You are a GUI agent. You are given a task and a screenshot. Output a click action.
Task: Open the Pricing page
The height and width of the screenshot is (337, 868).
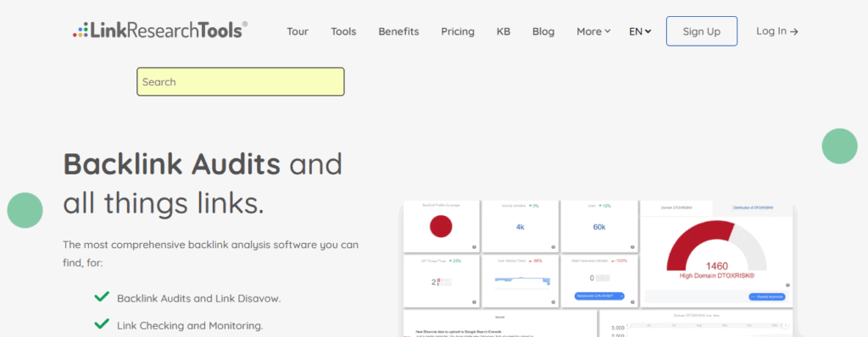pyautogui.click(x=458, y=31)
